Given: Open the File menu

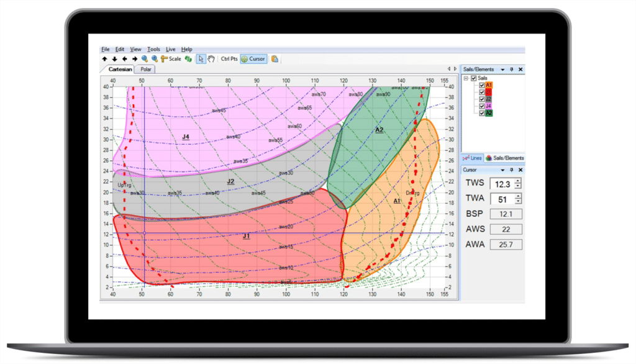Looking at the screenshot, I should tap(106, 49).
